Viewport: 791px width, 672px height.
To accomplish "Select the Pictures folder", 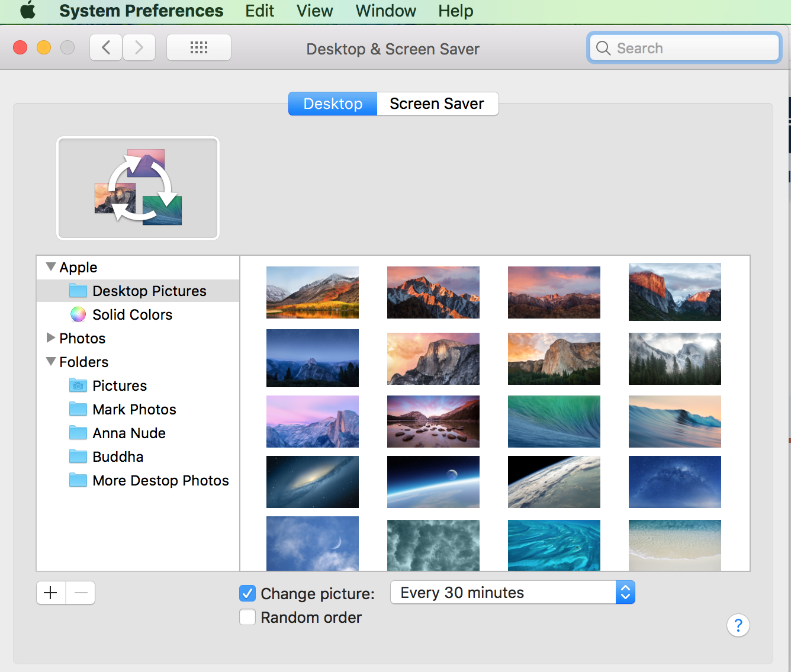I will pyautogui.click(x=138, y=385).
